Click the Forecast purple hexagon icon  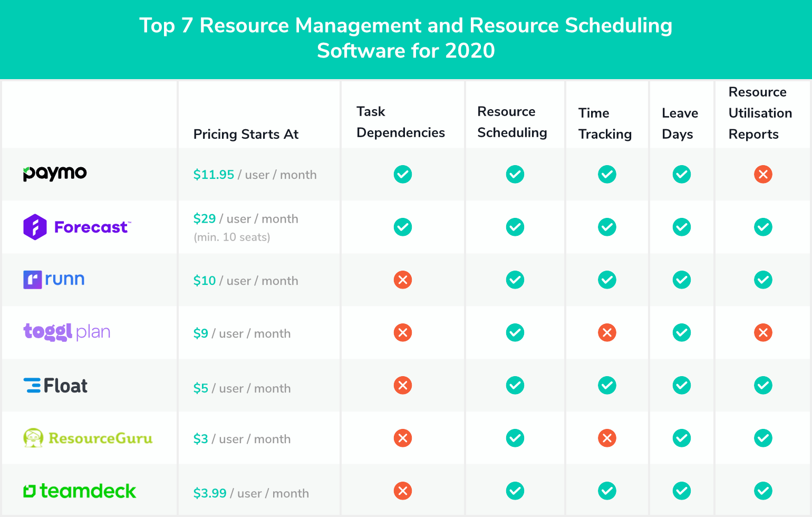[34, 227]
